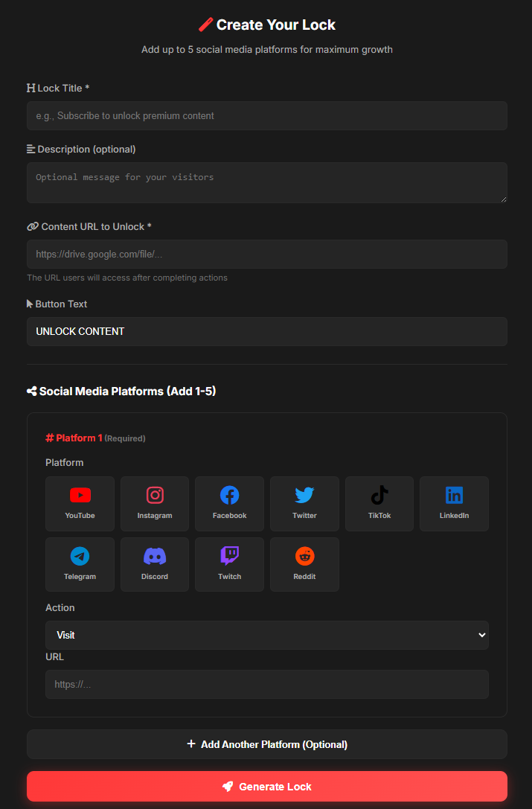
Task: Open the Action dropdown showing Visit
Action: [x=266, y=635]
